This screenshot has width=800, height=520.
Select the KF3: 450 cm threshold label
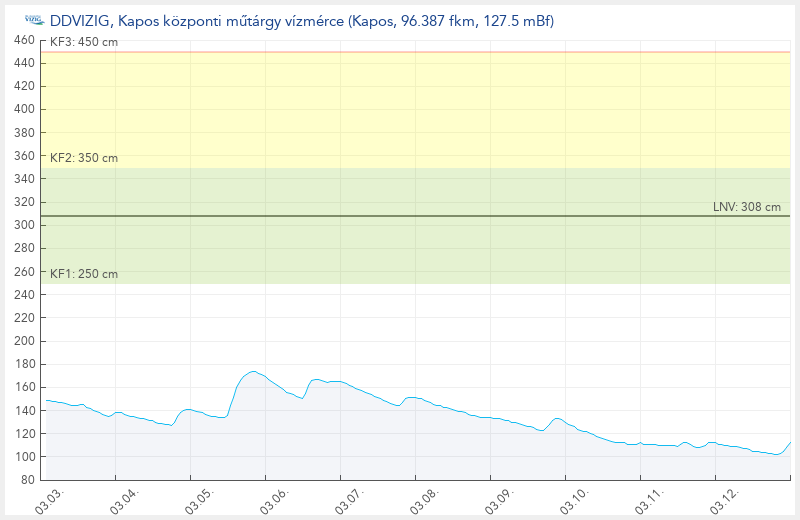[83, 42]
